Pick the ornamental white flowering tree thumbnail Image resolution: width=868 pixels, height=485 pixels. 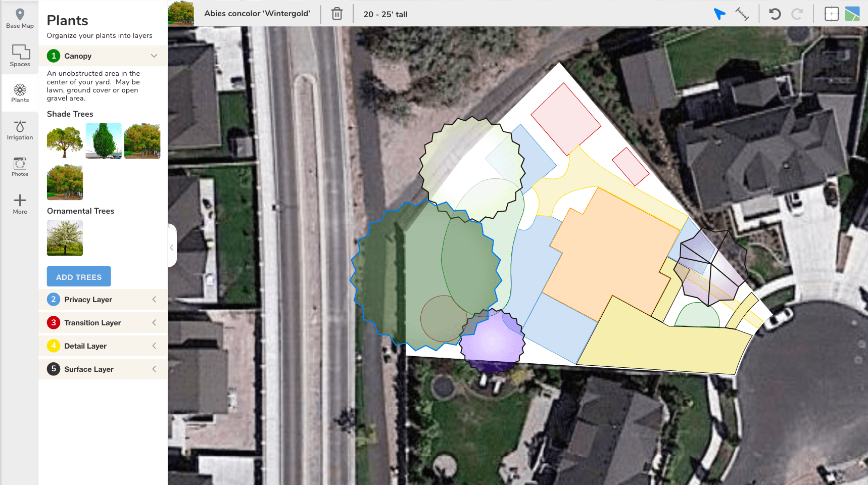[x=65, y=238]
